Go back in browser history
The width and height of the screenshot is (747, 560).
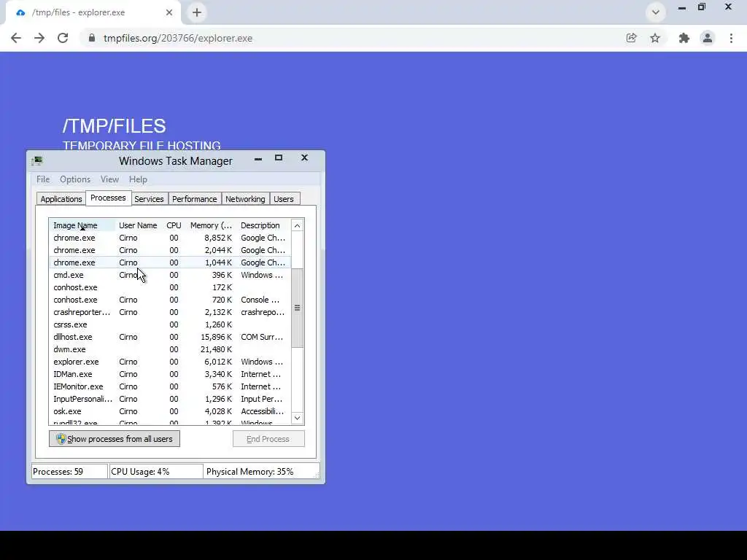coord(16,38)
